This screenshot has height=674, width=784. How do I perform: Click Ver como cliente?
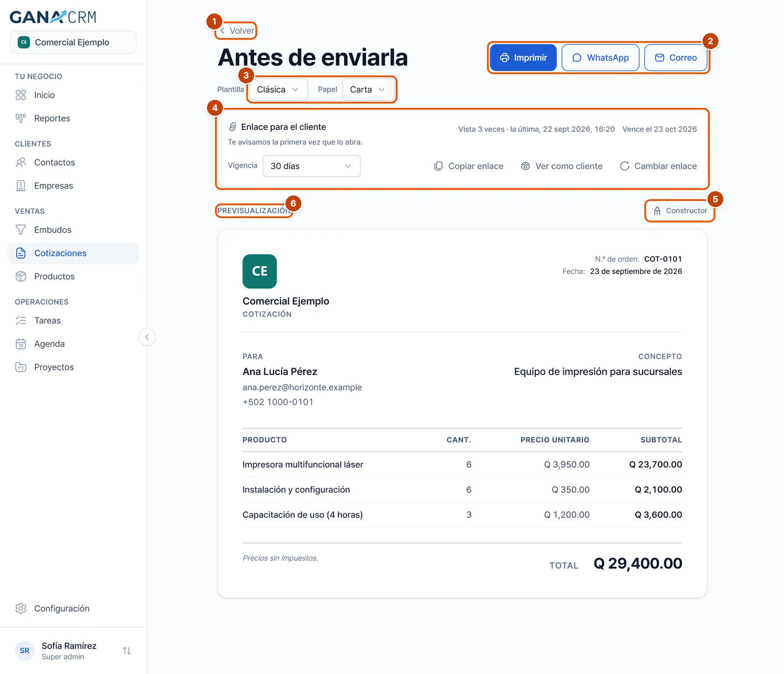click(x=562, y=166)
